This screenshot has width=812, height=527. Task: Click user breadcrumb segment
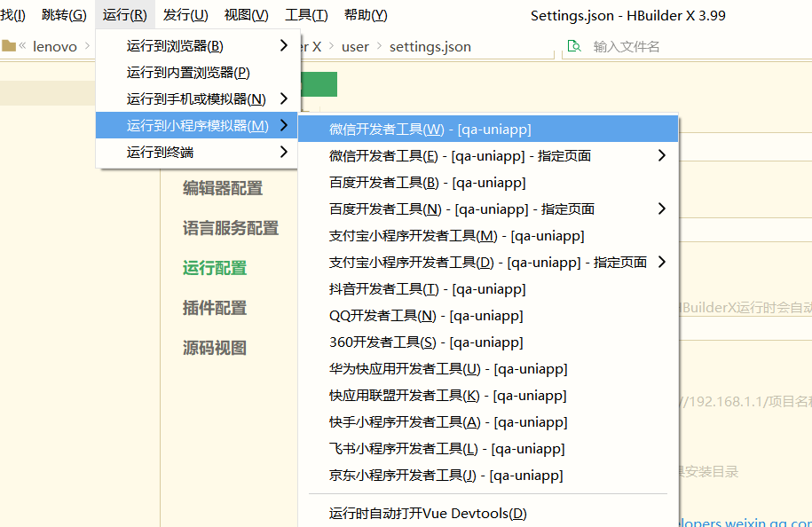coord(355,47)
